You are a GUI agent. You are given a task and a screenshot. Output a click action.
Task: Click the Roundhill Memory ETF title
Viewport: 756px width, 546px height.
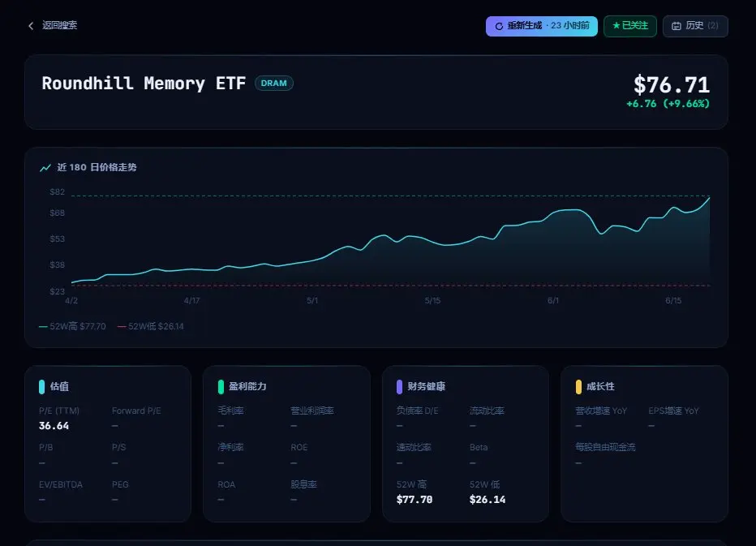(x=144, y=84)
